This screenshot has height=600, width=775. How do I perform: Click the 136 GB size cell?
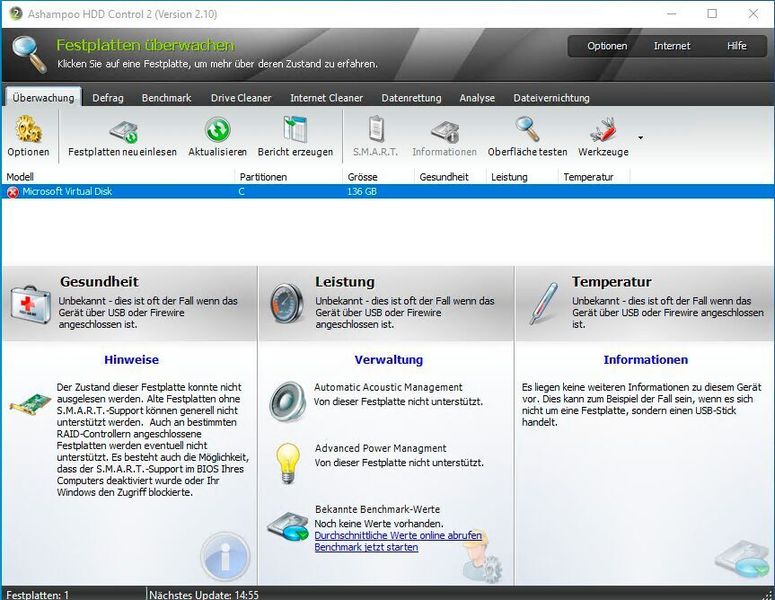point(362,192)
